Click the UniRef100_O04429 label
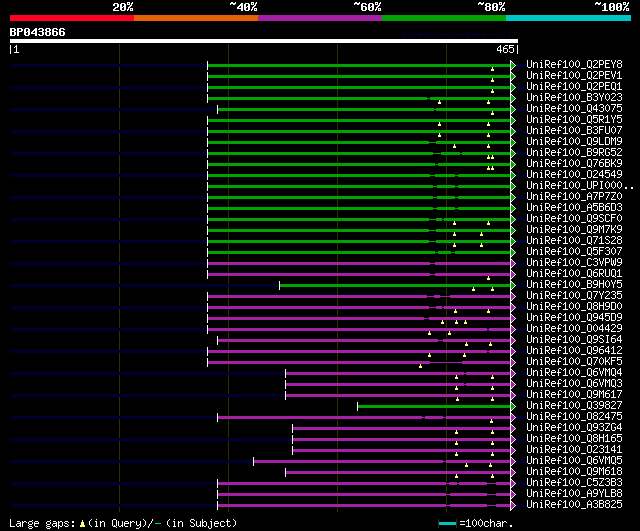 [574, 329]
